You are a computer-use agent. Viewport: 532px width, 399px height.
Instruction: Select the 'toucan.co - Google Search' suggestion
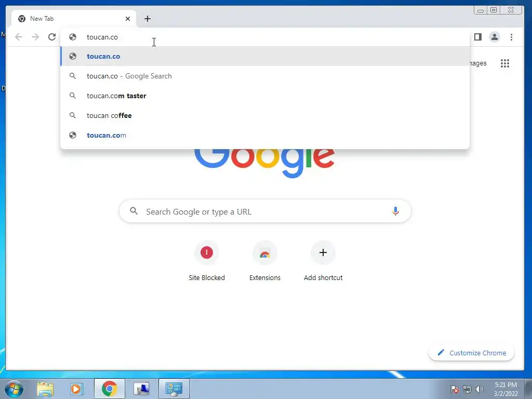pyautogui.click(x=265, y=76)
